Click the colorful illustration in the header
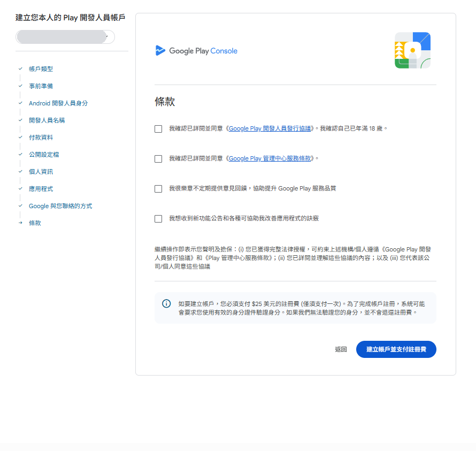 tap(412, 50)
